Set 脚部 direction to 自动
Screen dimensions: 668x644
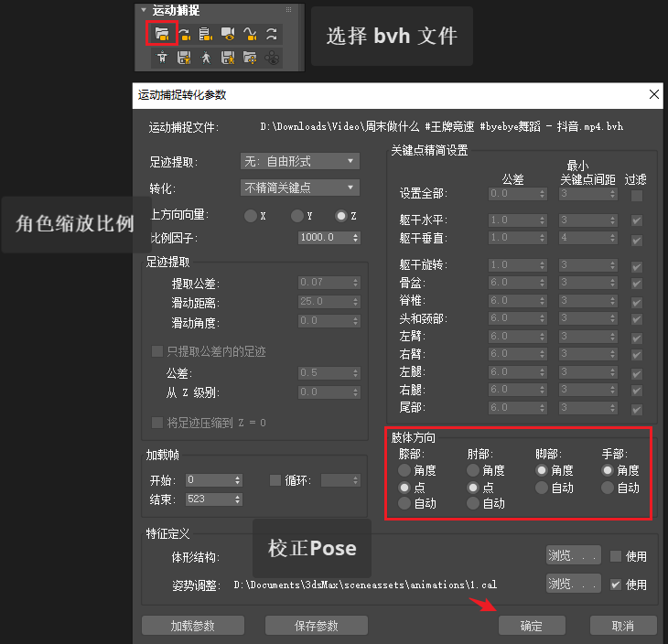point(542,488)
